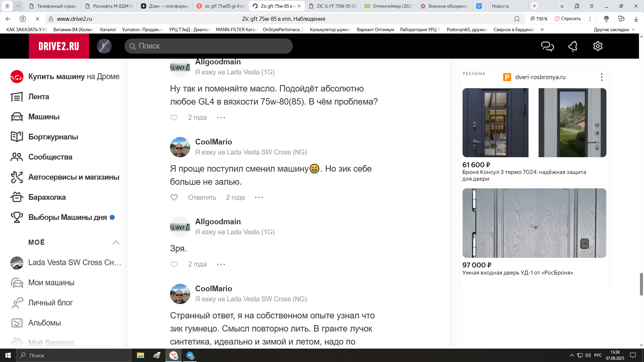Click the DRIVE2 Поиск search field
The height and width of the screenshot is (362, 644).
coord(209,46)
